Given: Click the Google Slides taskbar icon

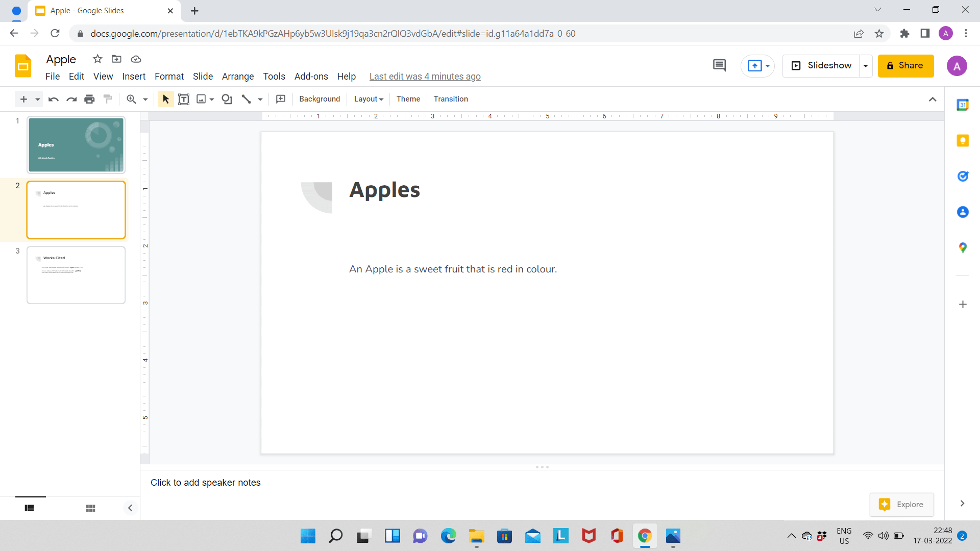Looking at the screenshot, I should point(645,536).
